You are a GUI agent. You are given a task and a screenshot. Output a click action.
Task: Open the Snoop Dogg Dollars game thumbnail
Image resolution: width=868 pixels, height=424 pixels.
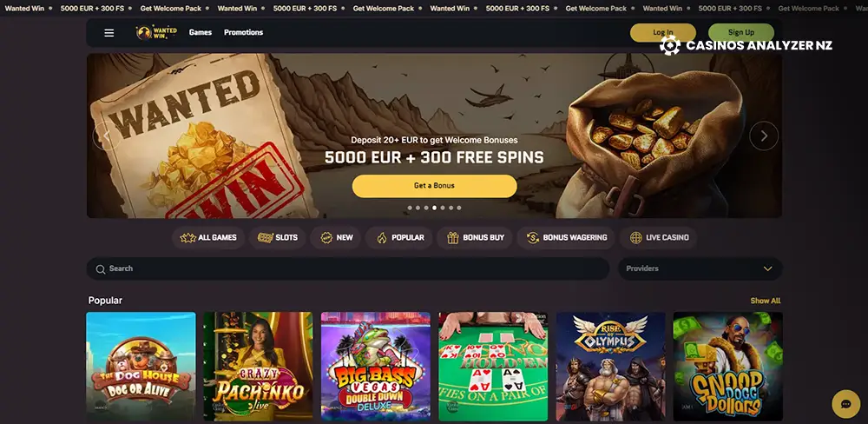click(x=727, y=367)
